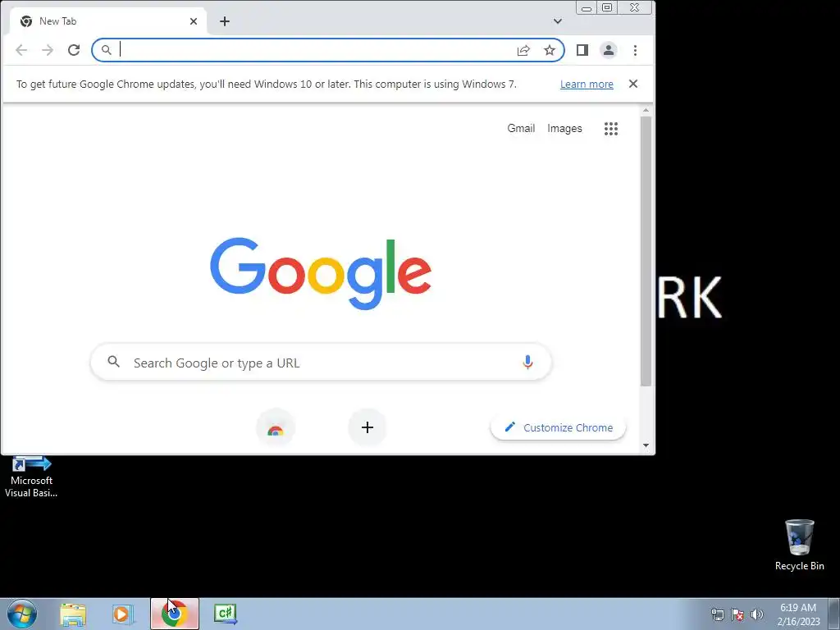Open Action Center flag tray icon
Image resolution: width=840 pixels, height=630 pixels.
pos(737,614)
